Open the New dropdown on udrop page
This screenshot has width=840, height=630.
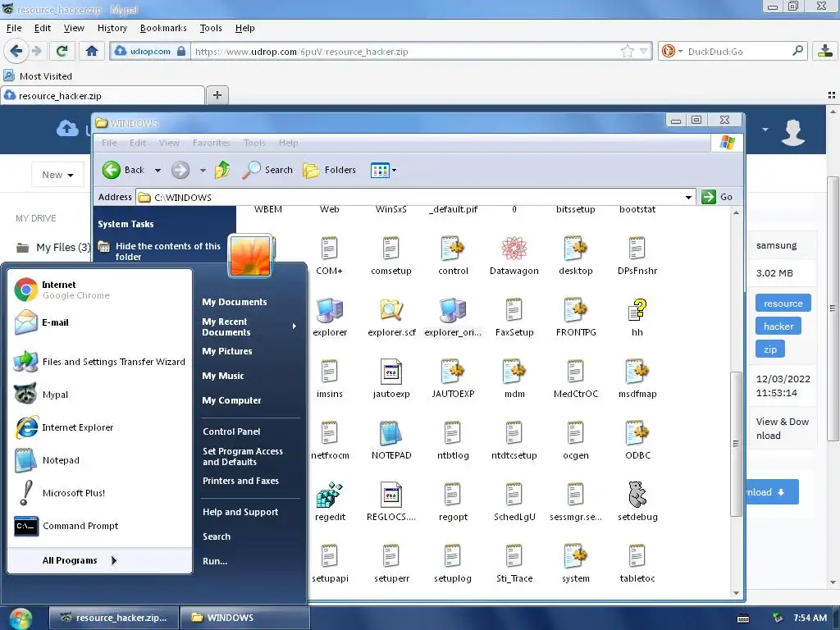click(x=58, y=175)
